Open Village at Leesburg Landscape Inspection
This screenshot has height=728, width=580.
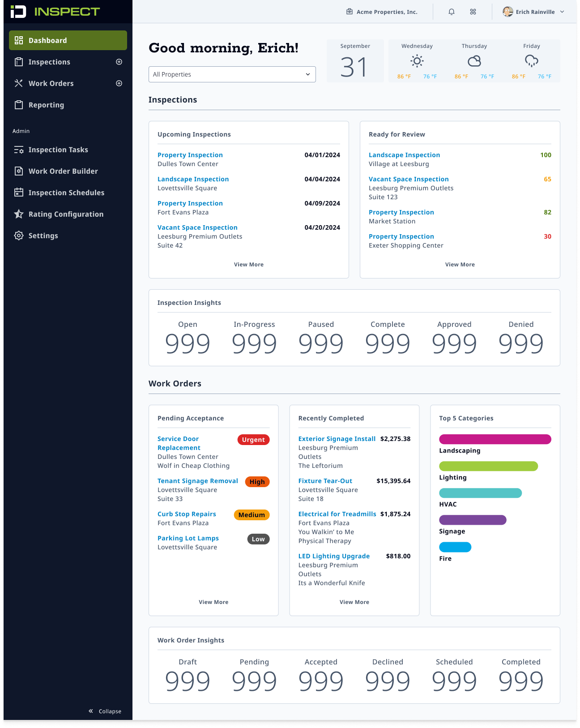(x=404, y=155)
